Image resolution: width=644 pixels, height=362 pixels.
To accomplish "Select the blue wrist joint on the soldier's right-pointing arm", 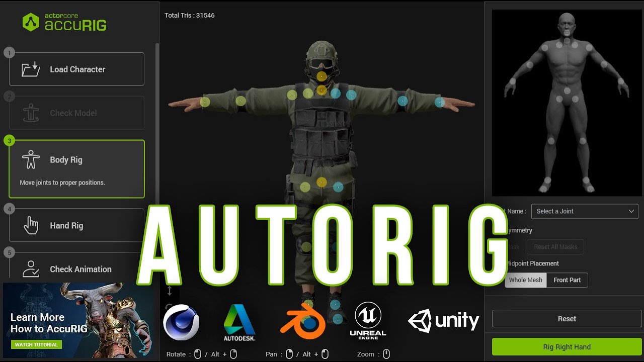I will pos(439,102).
